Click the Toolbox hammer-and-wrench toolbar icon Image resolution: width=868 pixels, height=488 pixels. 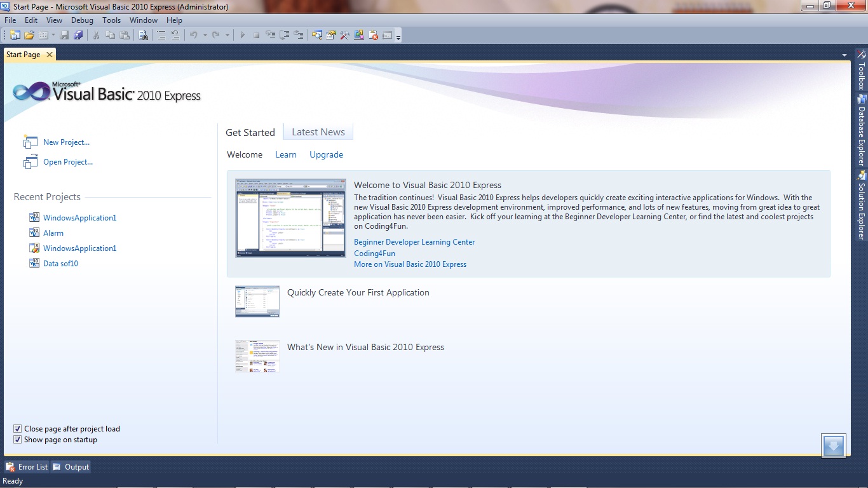click(345, 36)
